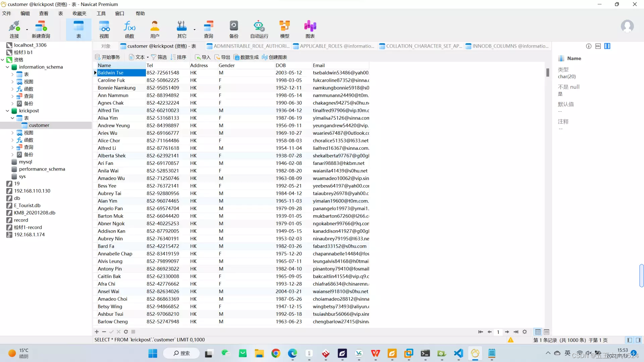Screen dimensions: 644x362
Task: Click the 导出 (Export) icon
Action: click(x=222, y=57)
